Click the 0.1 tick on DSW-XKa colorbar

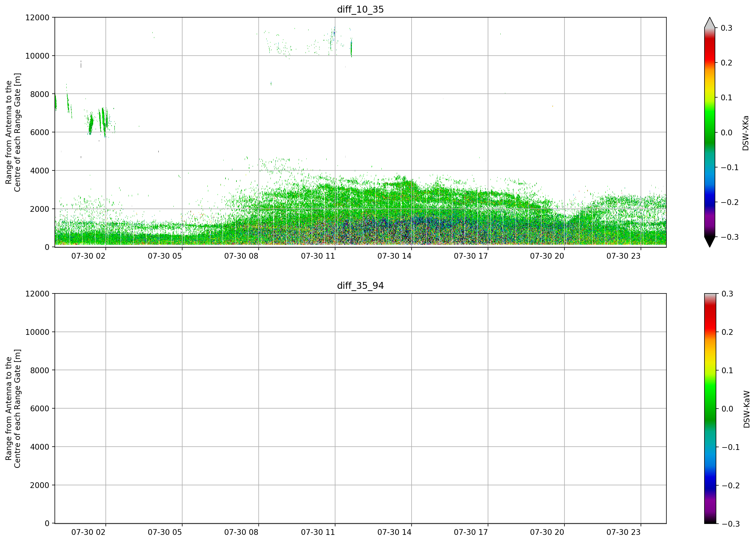pyautogui.click(x=726, y=98)
